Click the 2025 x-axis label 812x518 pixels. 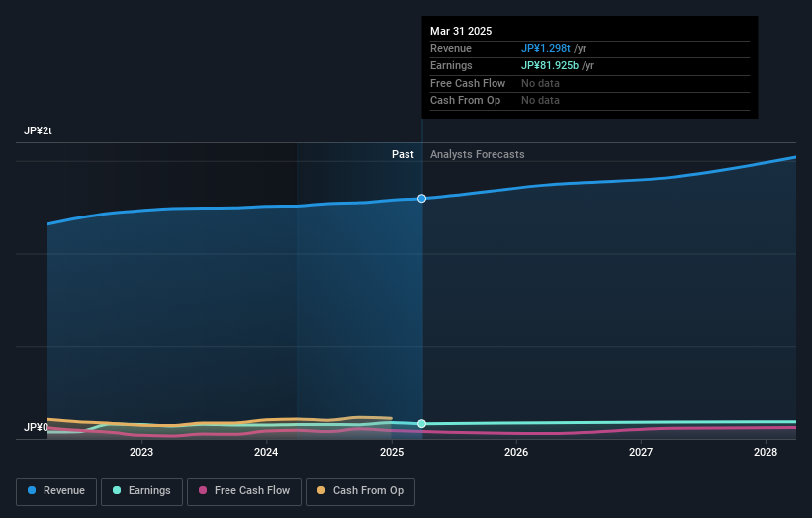point(392,453)
